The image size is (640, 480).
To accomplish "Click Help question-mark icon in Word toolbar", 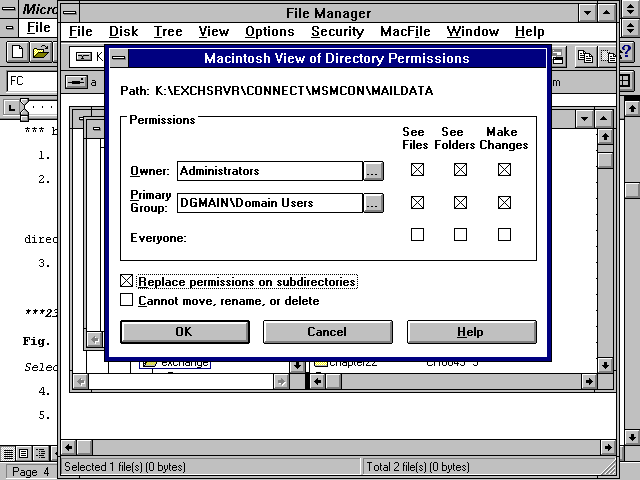I will [x=626, y=52].
